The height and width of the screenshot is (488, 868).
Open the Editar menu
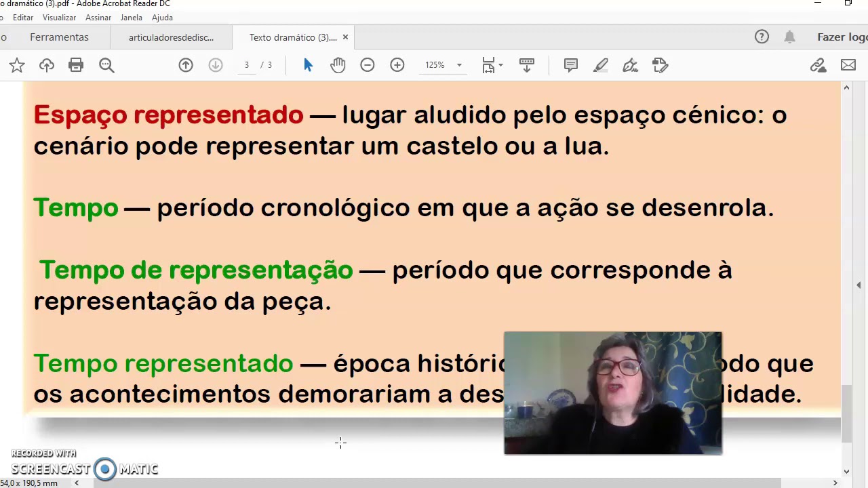23,18
